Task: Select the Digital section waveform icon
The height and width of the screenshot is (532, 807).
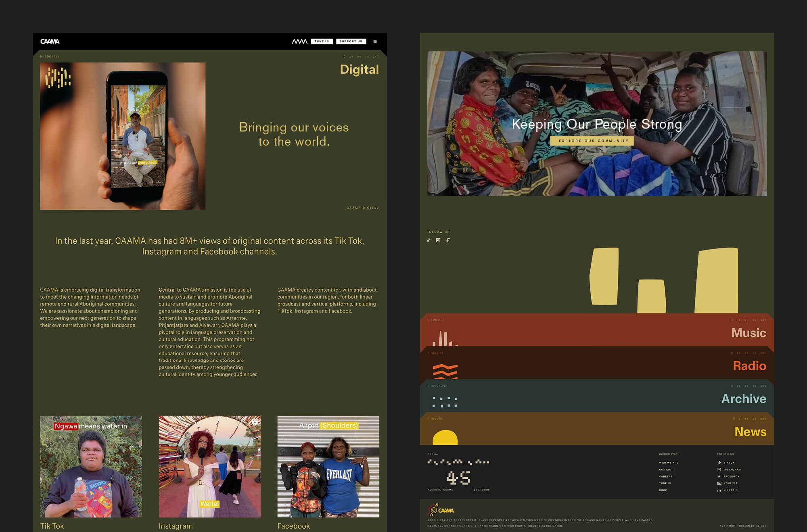Action: tap(58, 77)
